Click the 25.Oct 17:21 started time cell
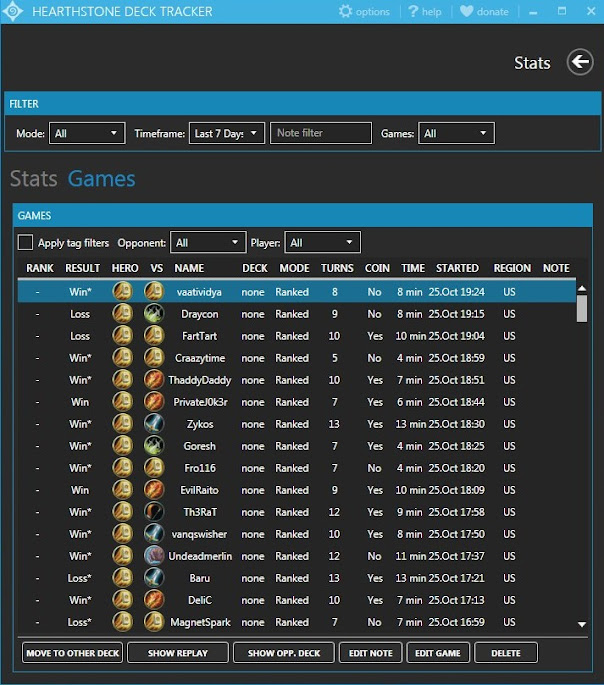The image size is (604, 685). (x=456, y=578)
